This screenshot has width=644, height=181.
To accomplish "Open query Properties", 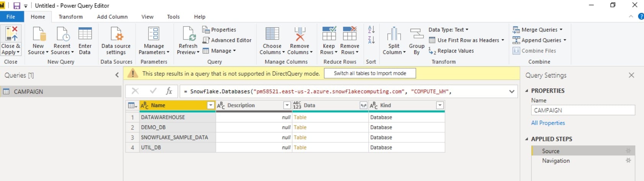I will pos(219,30).
